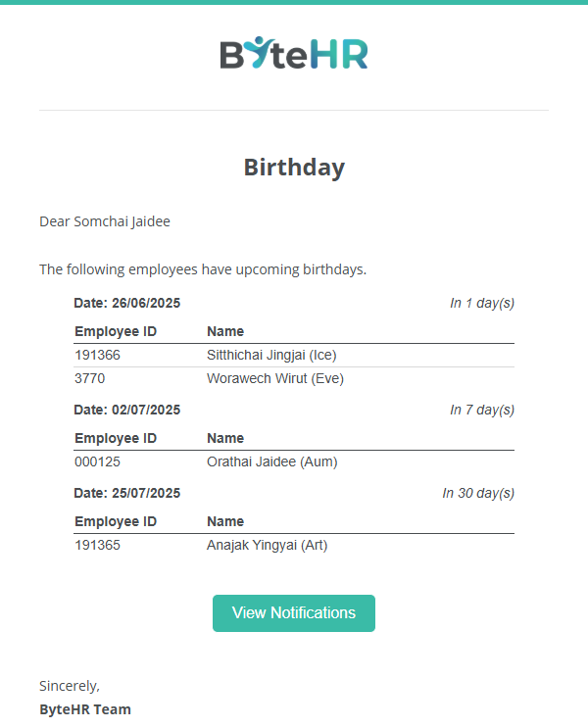Click the View Notifications button

pyautogui.click(x=294, y=612)
